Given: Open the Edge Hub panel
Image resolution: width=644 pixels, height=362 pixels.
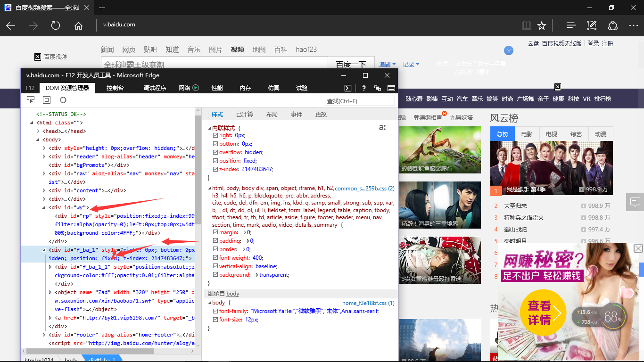Looking at the screenshot, I should pyautogui.click(x=571, y=26).
